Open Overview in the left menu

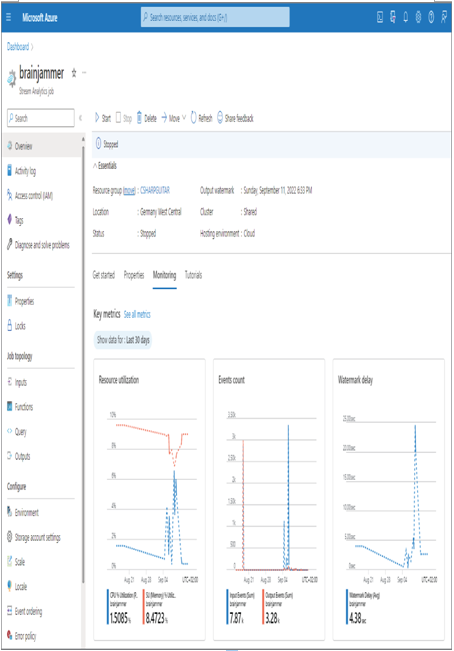[42, 146]
